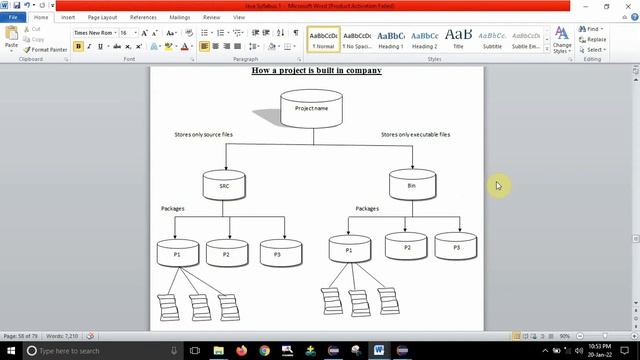
Task: Toggle Italic formatting
Action: (x=89, y=47)
